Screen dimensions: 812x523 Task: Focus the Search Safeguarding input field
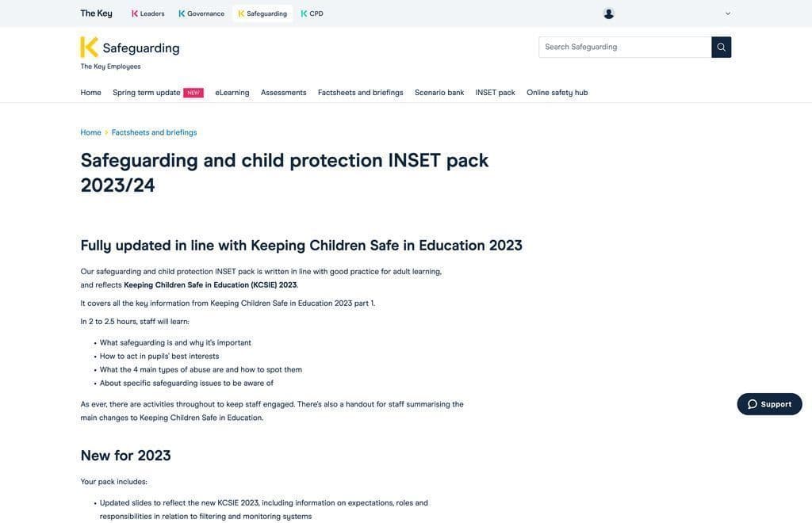click(x=625, y=47)
